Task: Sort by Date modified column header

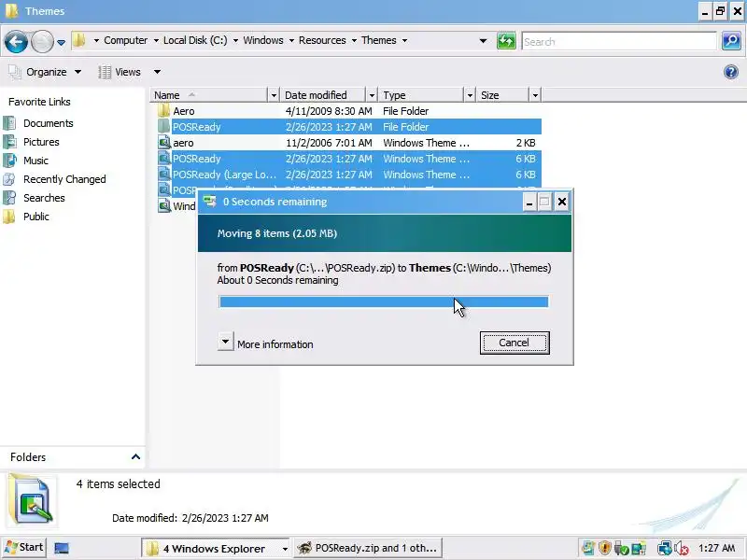Action: pyautogui.click(x=323, y=95)
